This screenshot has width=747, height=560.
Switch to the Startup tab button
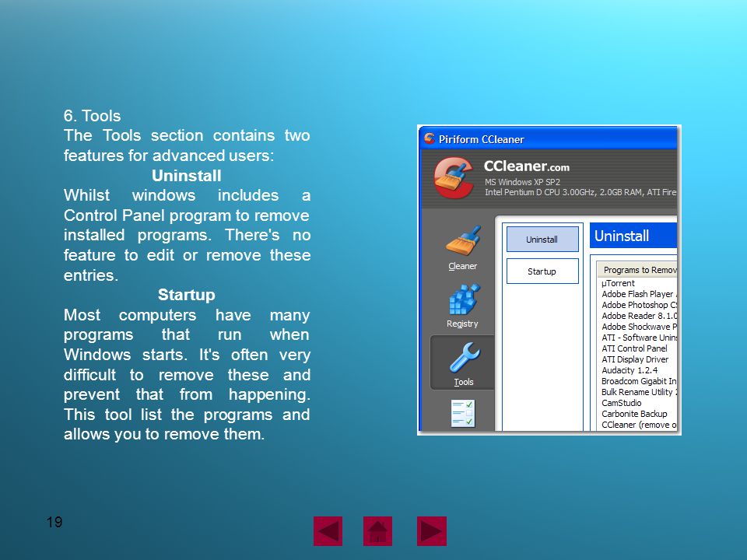coord(542,271)
